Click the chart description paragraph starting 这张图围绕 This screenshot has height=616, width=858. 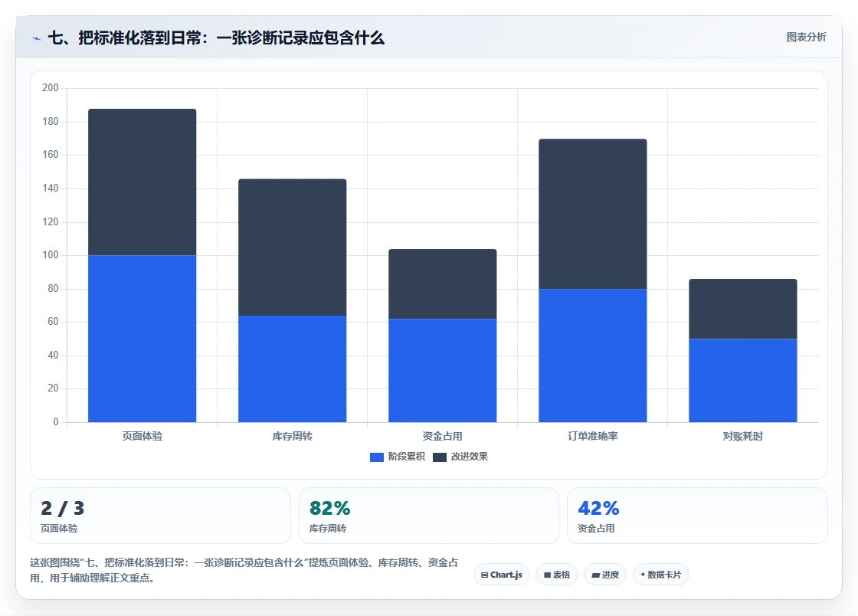coord(244,570)
